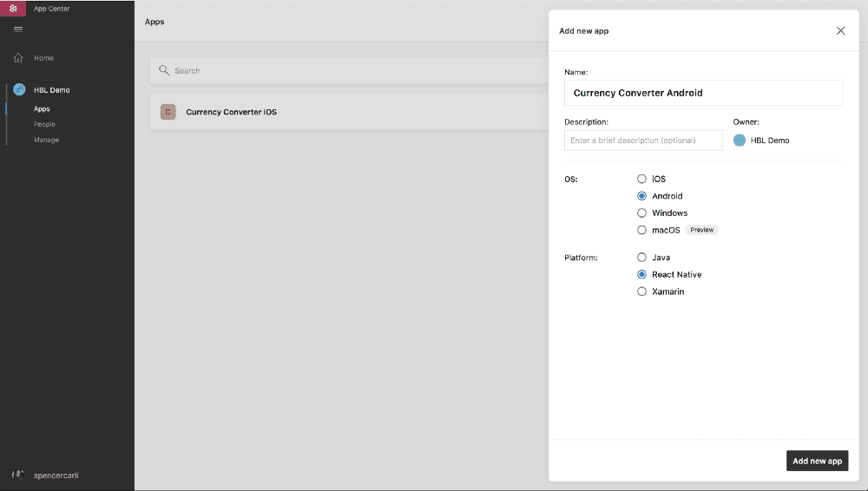Select Windows as the OS
Viewport: 868px width, 491px height.
click(x=641, y=213)
